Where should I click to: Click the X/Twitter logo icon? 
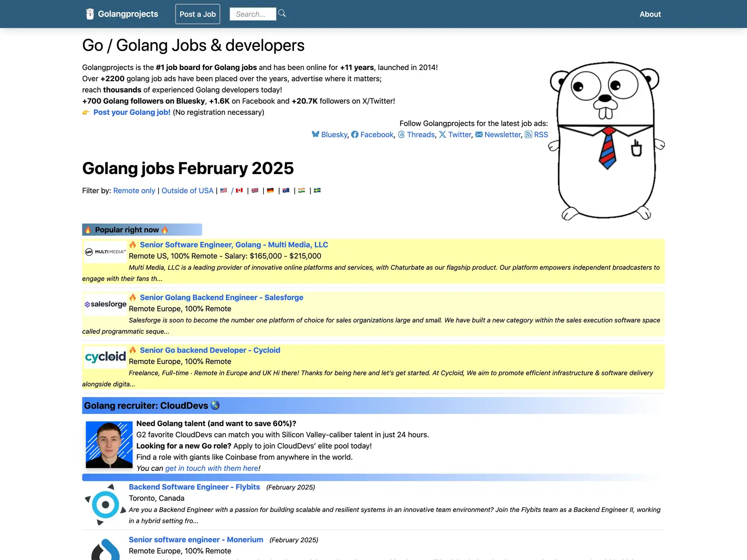point(443,134)
